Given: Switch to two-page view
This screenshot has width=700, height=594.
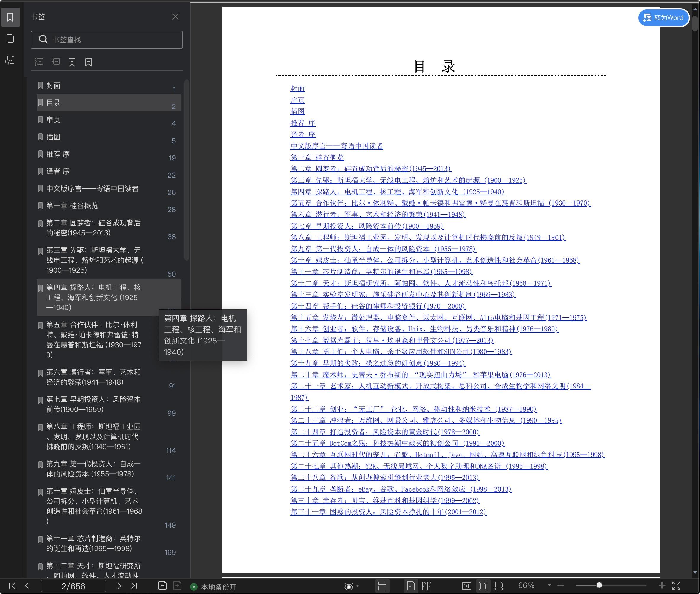Looking at the screenshot, I should click(427, 586).
